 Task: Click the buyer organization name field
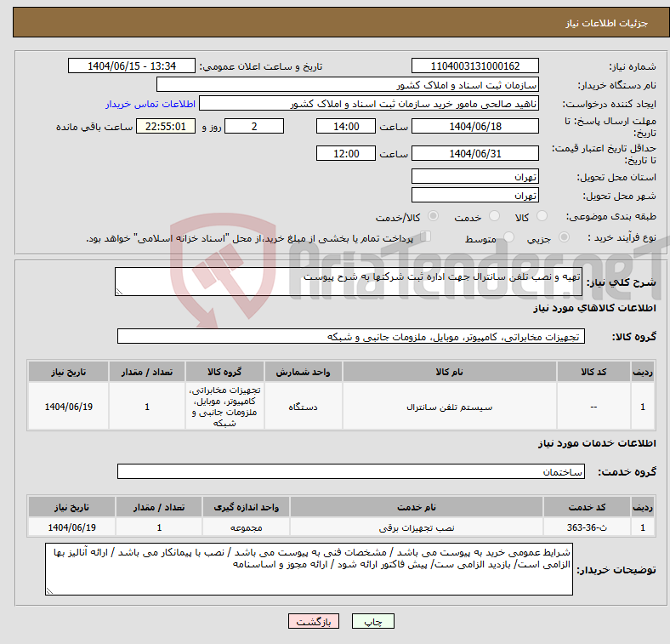click(x=348, y=85)
